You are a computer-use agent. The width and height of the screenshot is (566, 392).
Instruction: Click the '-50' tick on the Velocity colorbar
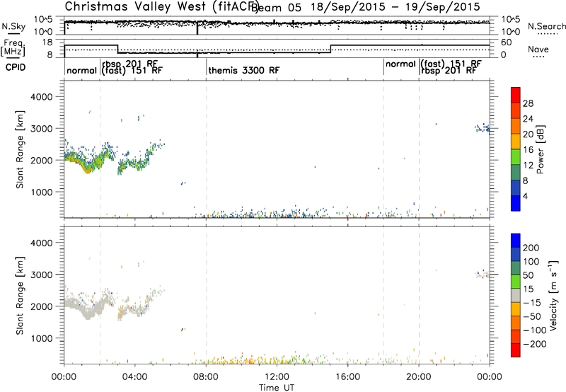pos(532,316)
